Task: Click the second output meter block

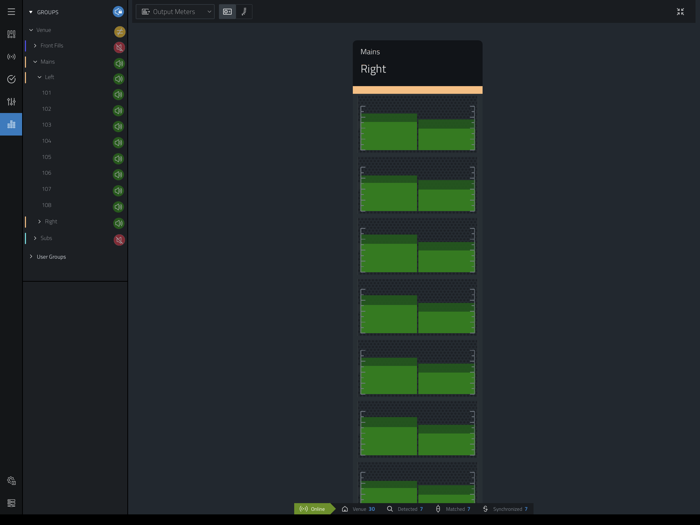Action: click(417, 186)
